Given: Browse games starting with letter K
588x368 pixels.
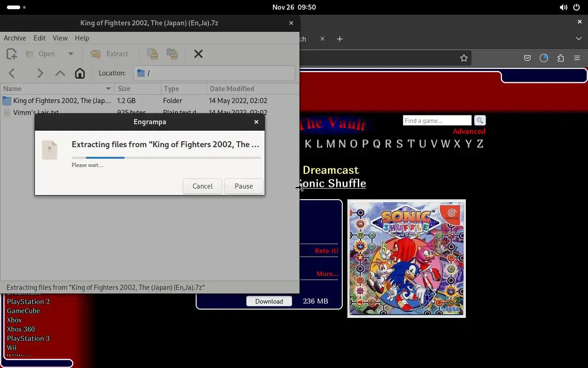Looking at the screenshot, I should point(308,144).
